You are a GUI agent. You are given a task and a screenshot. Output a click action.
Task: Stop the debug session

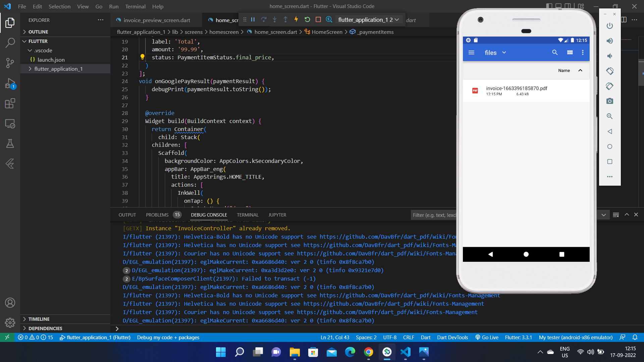tap(318, 20)
